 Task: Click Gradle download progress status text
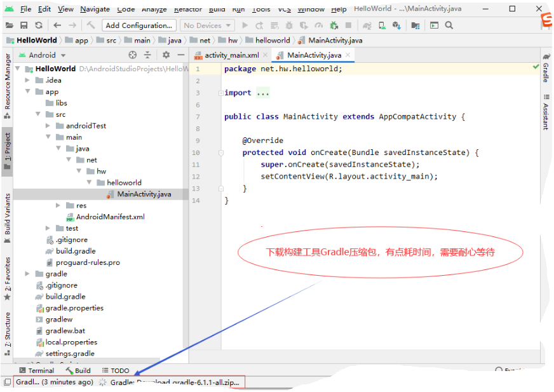[x=175, y=382]
